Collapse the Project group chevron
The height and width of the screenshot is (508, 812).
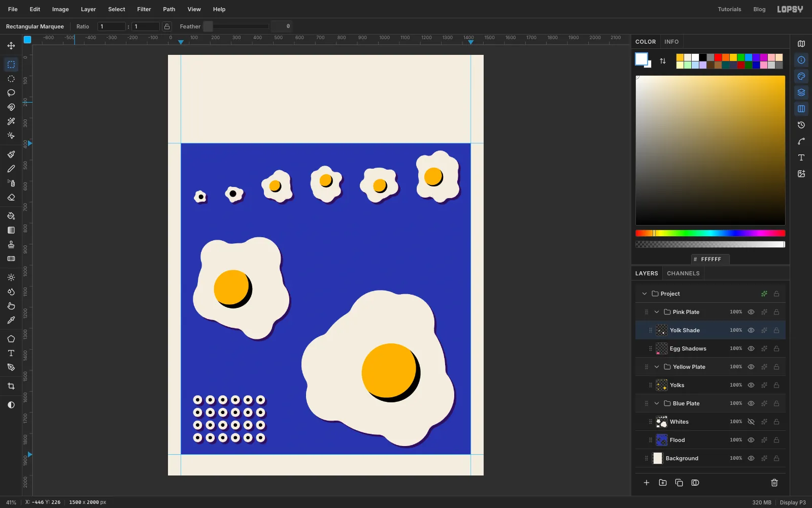click(x=645, y=294)
